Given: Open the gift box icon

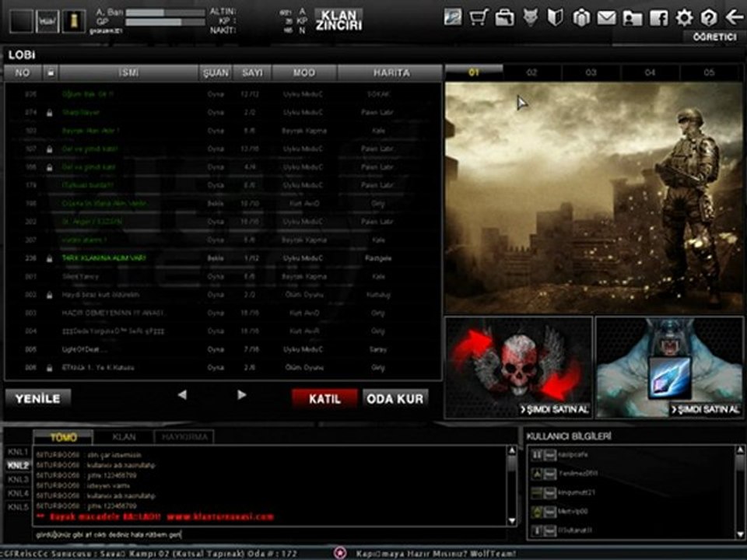Looking at the screenshot, I should tap(580, 18).
